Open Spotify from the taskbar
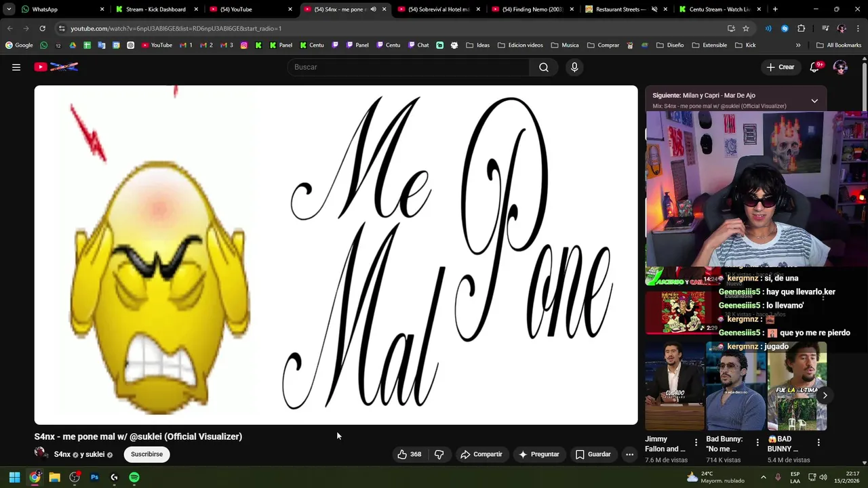868x488 pixels. [x=134, y=477]
